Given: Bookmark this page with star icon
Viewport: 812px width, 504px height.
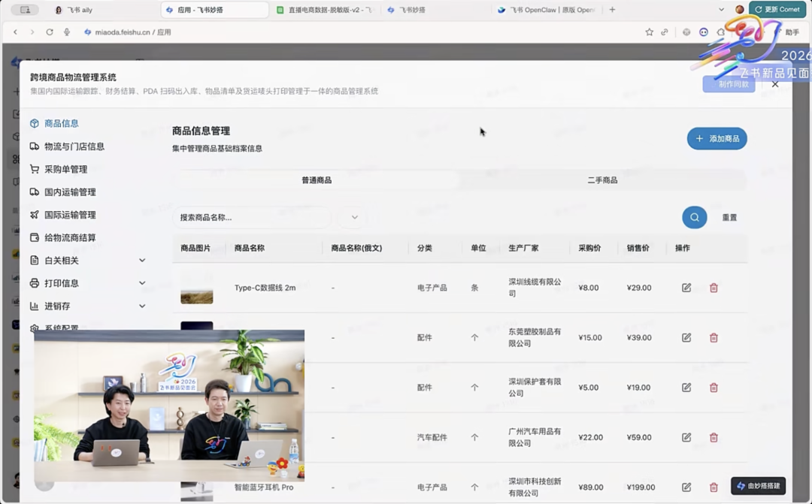Looking at the screenshot, I should 649,32.
